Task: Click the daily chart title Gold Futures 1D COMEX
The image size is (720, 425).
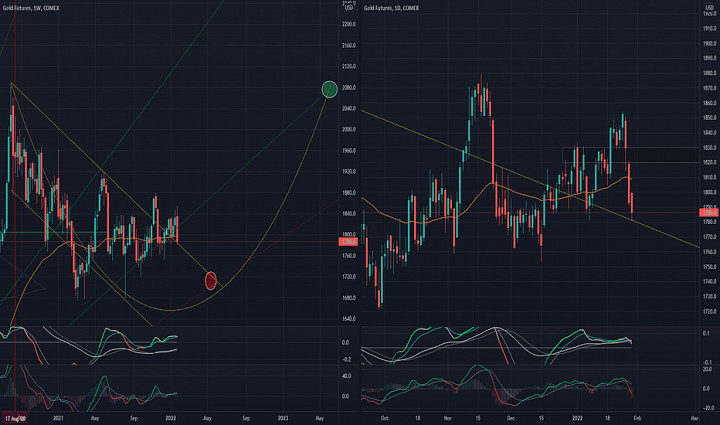Action: pyautogui.click(x=391, y=8)
